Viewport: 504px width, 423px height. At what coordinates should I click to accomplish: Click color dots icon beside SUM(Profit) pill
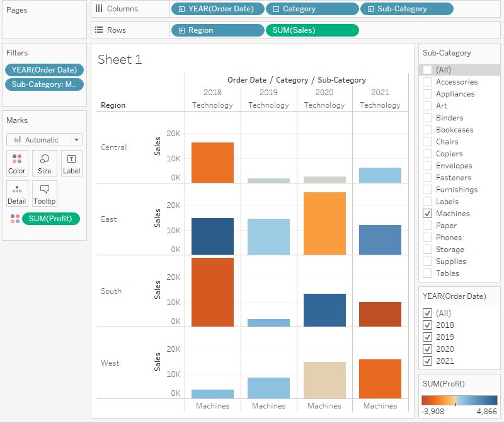pos(15,219)
